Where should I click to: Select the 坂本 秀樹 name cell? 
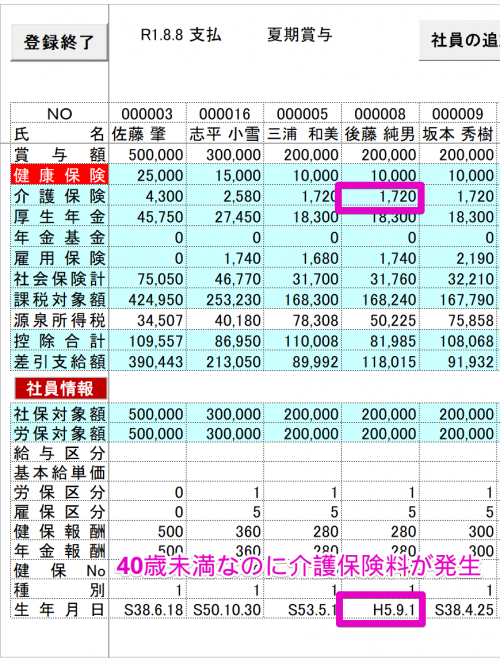(458, 134)
